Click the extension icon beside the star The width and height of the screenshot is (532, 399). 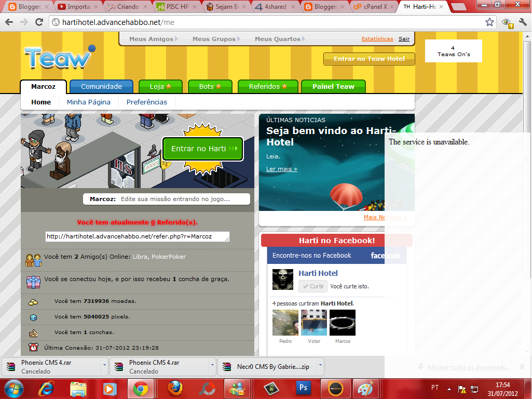[x=507, y=23]
